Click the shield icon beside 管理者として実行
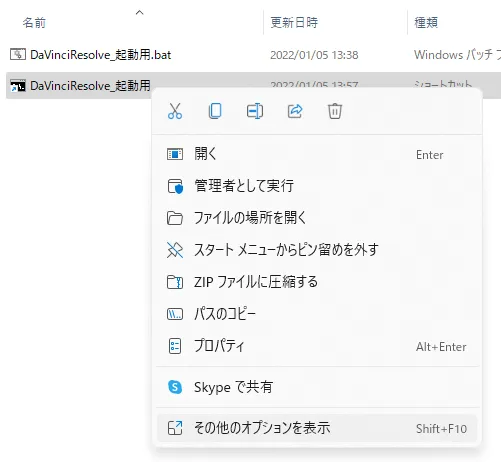The width and height of the screenshot is (501, 462). point(175,186)
